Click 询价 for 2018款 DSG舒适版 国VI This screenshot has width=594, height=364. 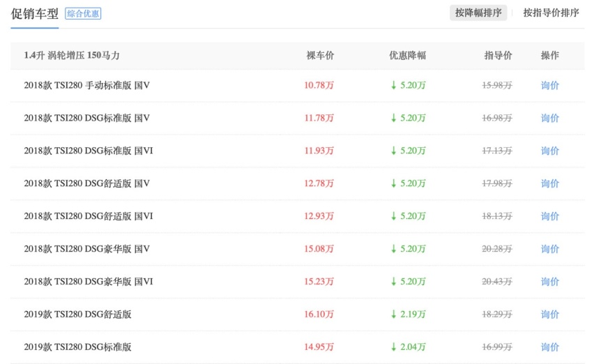click(x=549, y=216)
